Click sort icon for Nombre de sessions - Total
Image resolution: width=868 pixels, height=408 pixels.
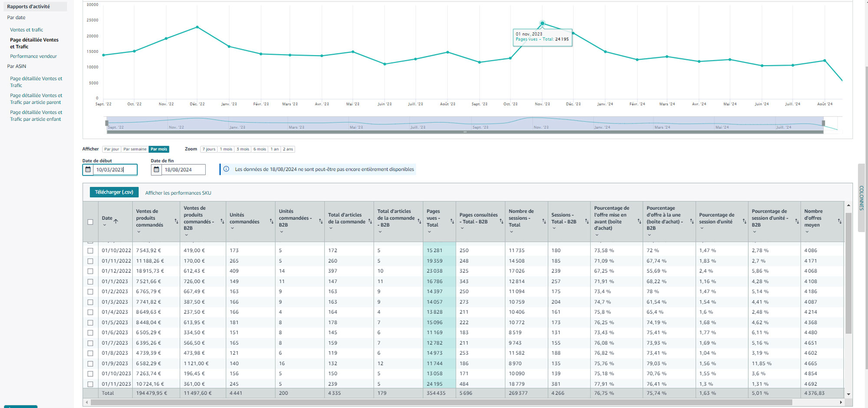pyautogui.click(x=544, y=221)
